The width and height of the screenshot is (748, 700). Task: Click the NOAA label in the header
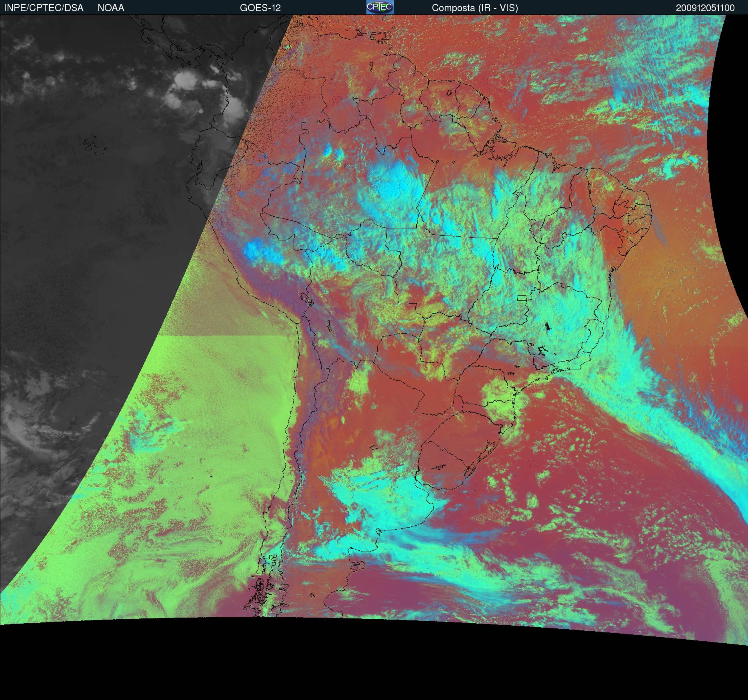tap(111, 8)
